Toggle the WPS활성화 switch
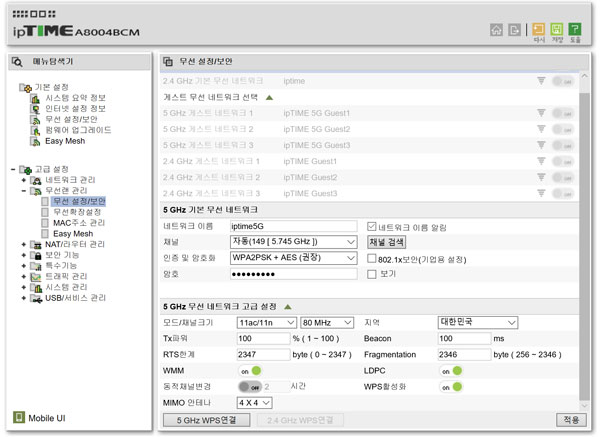This screenshot has height=437, width=600. click(451, 387)
